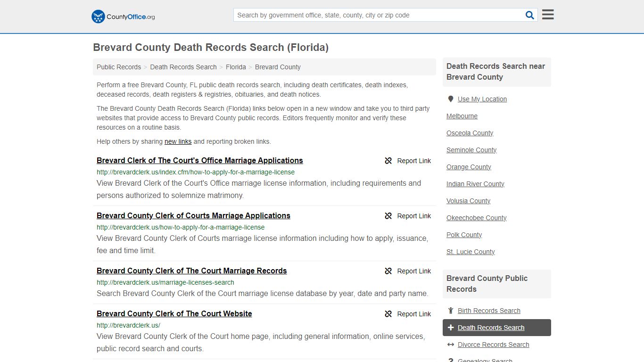Screen dimensions: 644x362
Task: Go to Death Records Search breadcrumb
Action: coord(183,67)
